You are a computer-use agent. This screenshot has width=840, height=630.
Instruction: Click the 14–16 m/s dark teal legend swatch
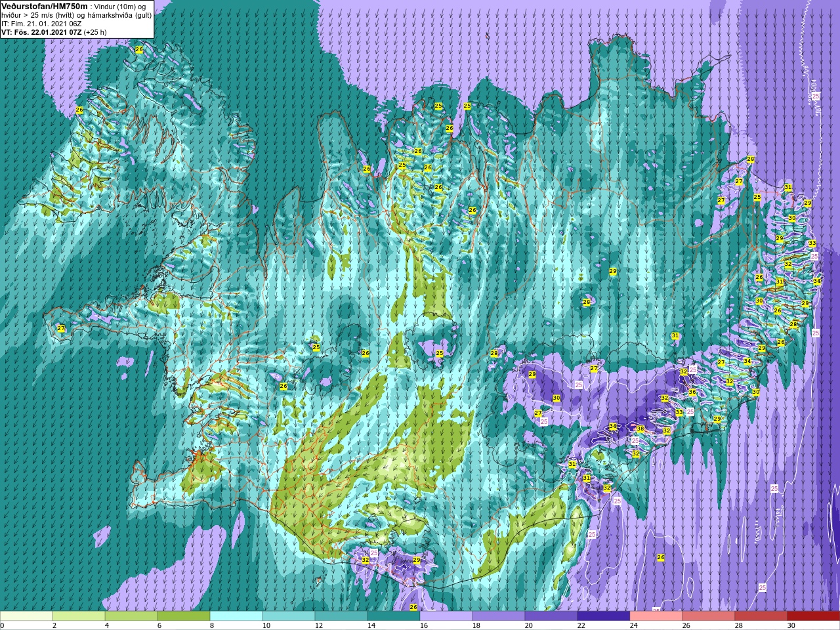[394, 617]
